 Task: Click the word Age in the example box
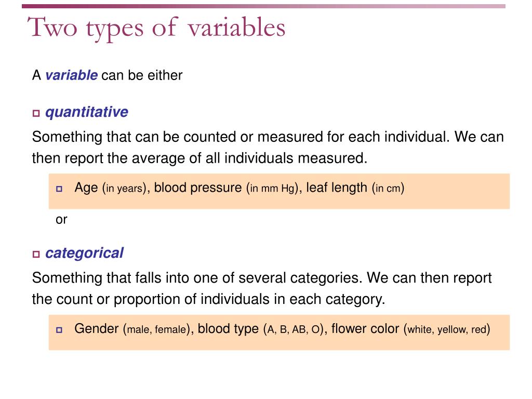point(86,188)
